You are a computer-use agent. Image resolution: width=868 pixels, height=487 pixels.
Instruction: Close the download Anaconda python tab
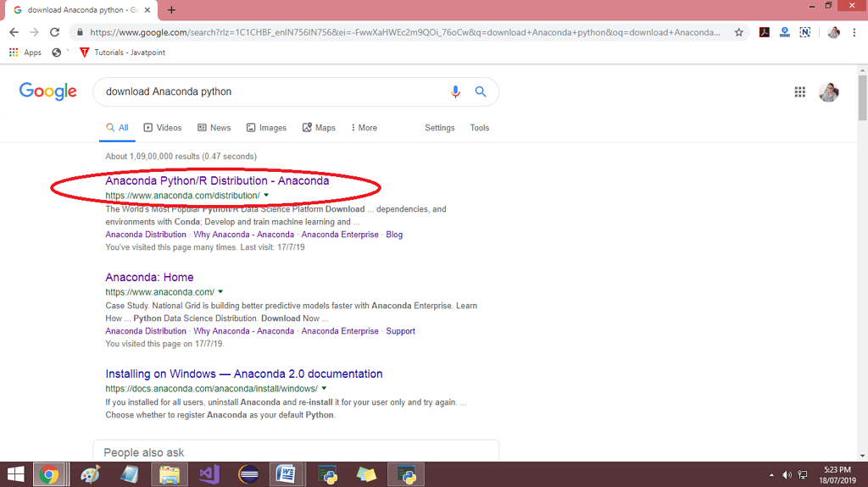pos(147,10)
